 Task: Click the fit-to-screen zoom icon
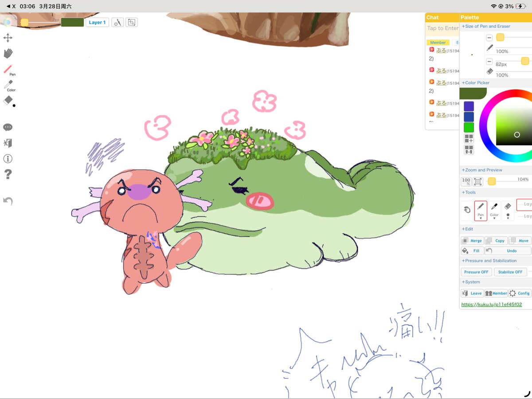click(x=477, y=181)
